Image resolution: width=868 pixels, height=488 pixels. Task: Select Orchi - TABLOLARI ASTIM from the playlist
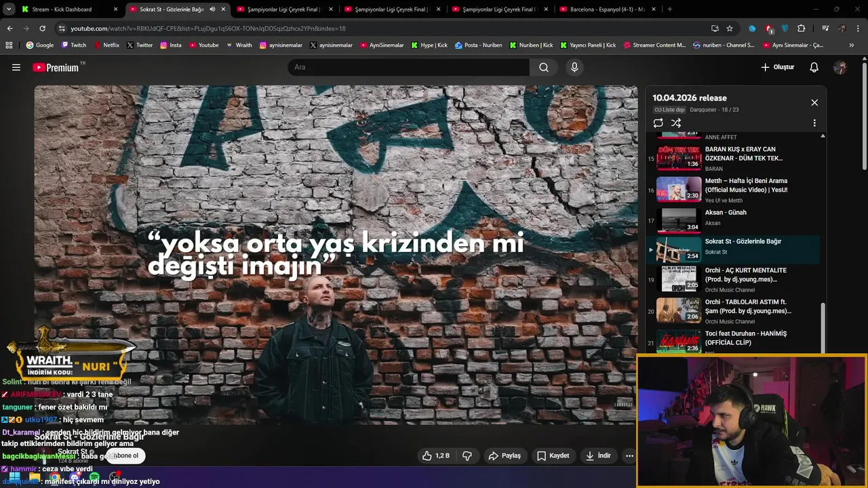point(733,311)
